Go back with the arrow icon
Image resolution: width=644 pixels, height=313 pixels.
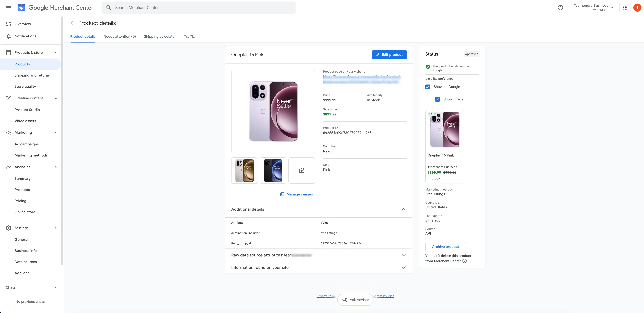click(x=72, y=23)
